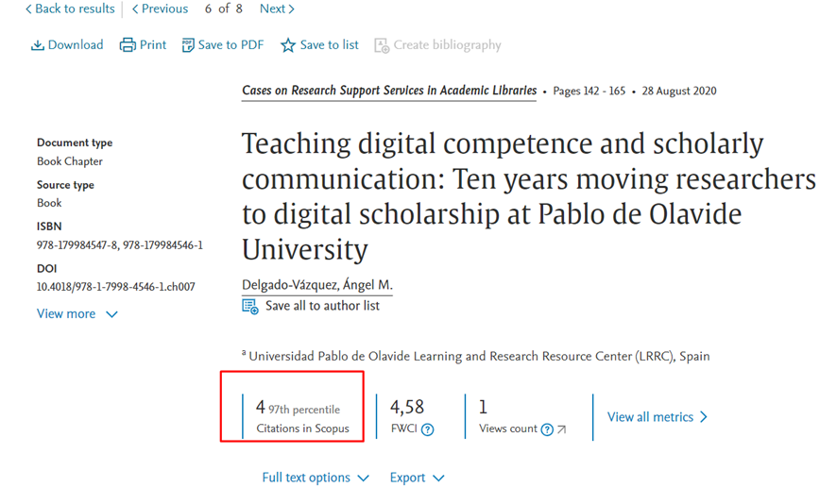Click the Save to list star icon
Viewport: 837px width, 504px height.
pos(288,45)
